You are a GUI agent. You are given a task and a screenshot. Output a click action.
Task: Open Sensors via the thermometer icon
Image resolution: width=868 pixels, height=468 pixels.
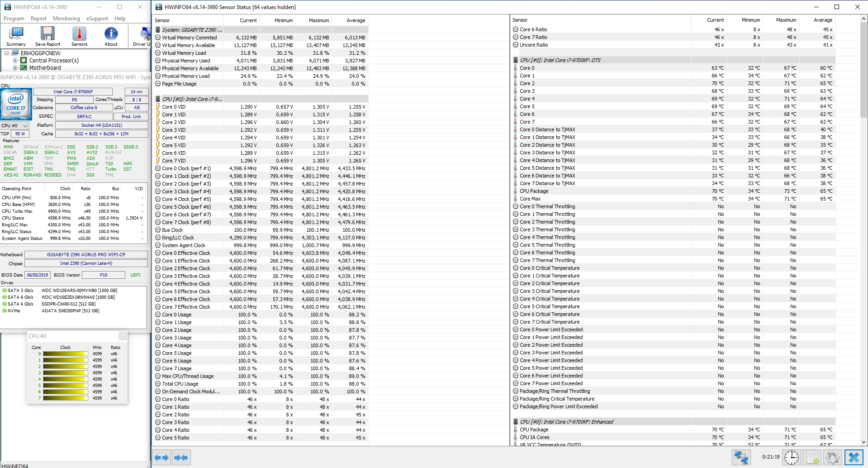click(80, 36)
